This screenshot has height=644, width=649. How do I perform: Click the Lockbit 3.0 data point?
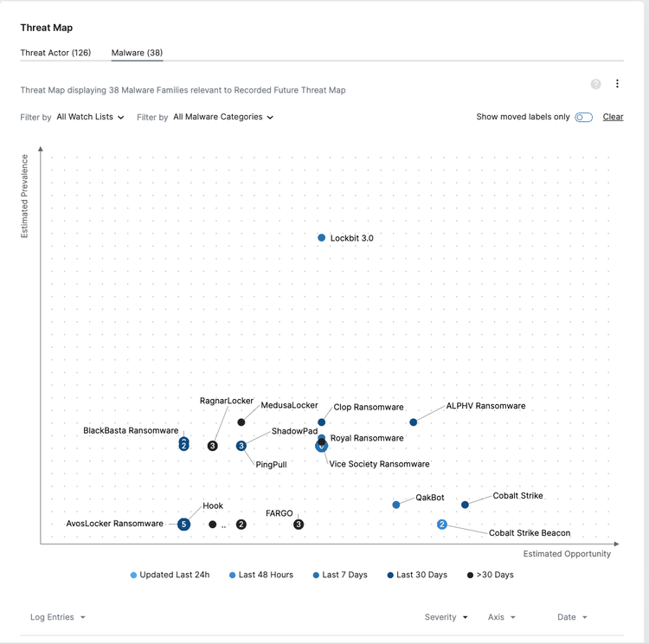(x=322, y=238)
